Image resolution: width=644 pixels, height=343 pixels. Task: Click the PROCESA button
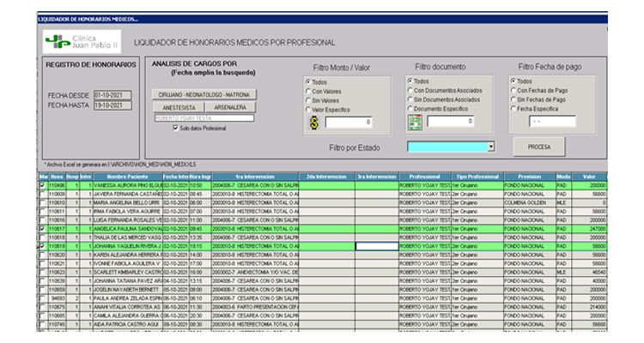tap(539, 147)
